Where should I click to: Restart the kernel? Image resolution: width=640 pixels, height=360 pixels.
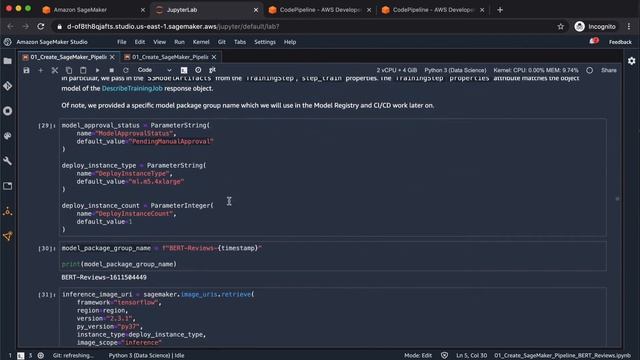pyautogui.click(x=126, y=70)
